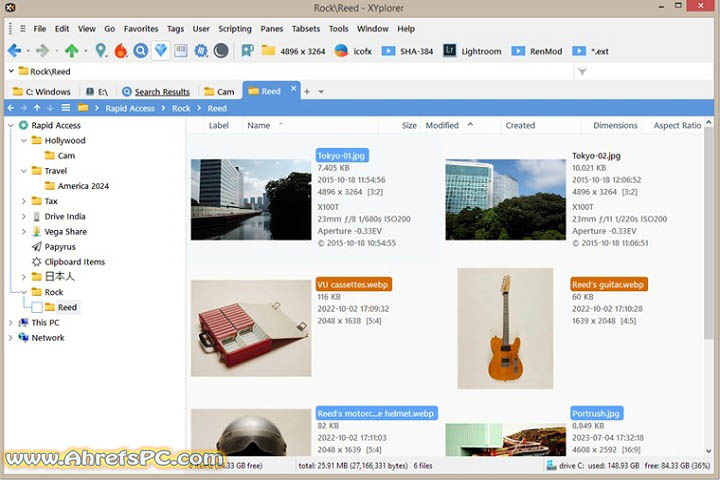Expand the Vega Share node
This screenshot has width=720, height=480.
pyautogui.click(x=24, y=232)
